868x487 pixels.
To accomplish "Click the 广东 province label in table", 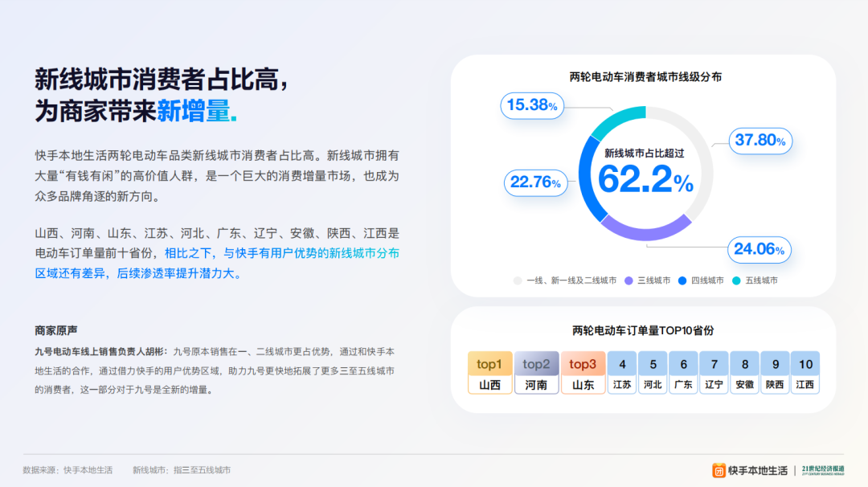I will coord(683,385).
